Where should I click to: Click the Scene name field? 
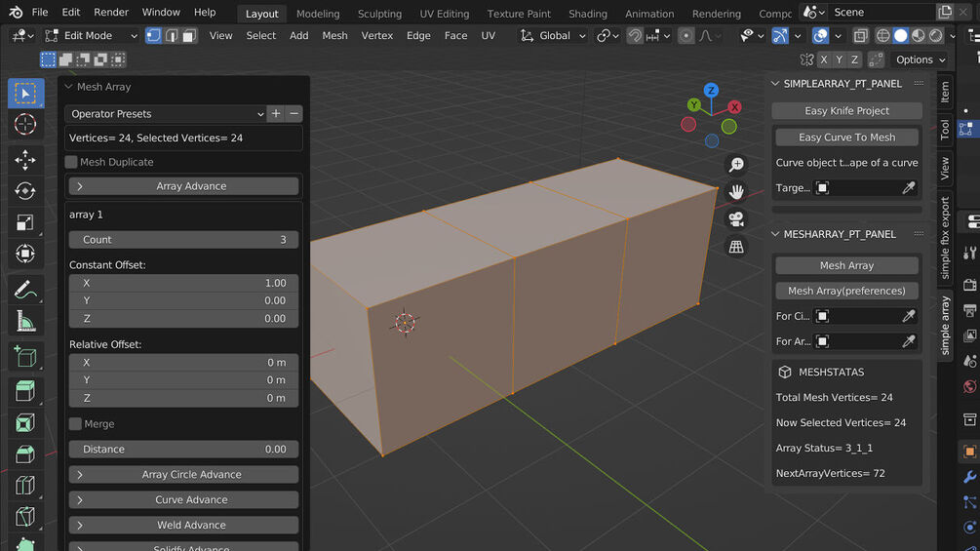click(x=882, y=13)
